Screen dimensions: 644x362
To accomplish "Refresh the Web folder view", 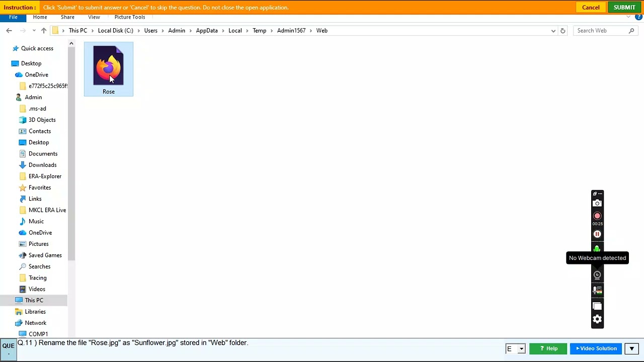I will pyautogui.click(x=562, y=31).
